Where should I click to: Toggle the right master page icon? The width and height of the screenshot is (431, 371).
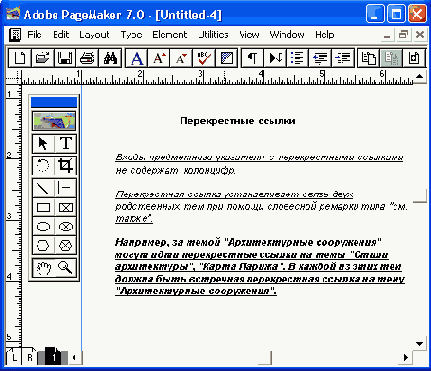[30, 357]
